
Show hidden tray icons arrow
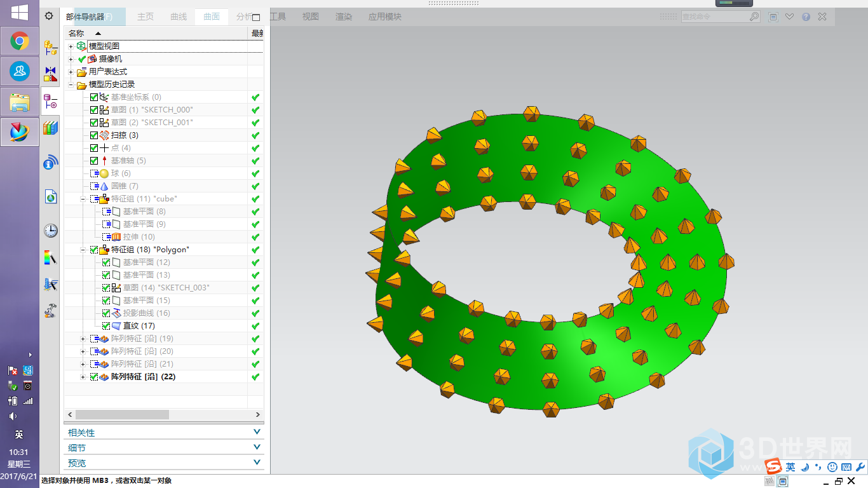coord(30,355)
